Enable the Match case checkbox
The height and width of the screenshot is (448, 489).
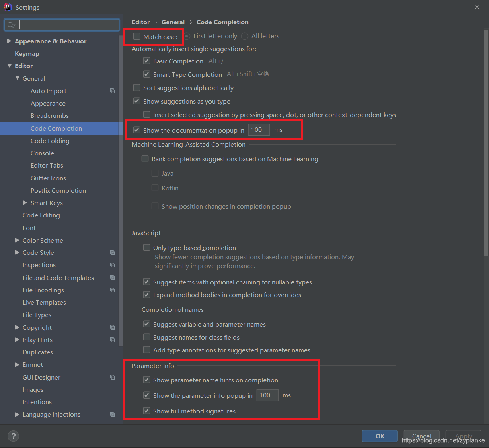(x=137, y=37)
